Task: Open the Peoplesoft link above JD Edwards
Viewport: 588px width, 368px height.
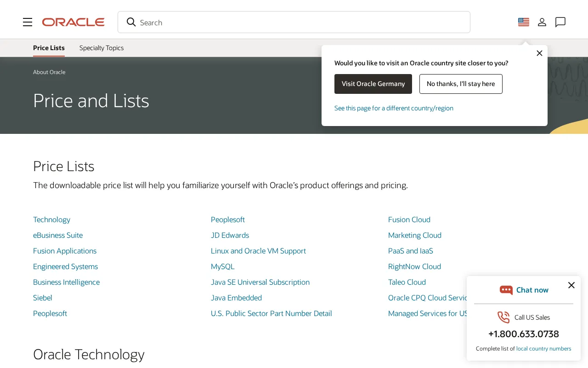Action: 228,219
